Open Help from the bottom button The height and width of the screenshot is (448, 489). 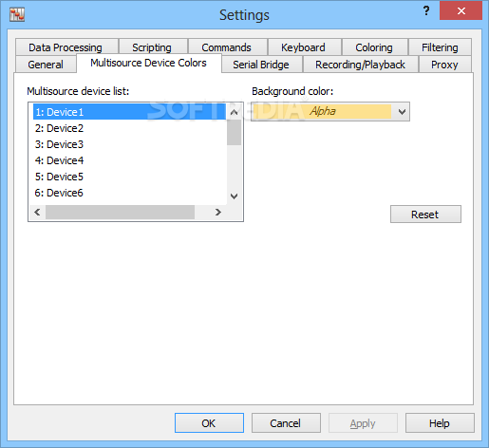[440, 422]
